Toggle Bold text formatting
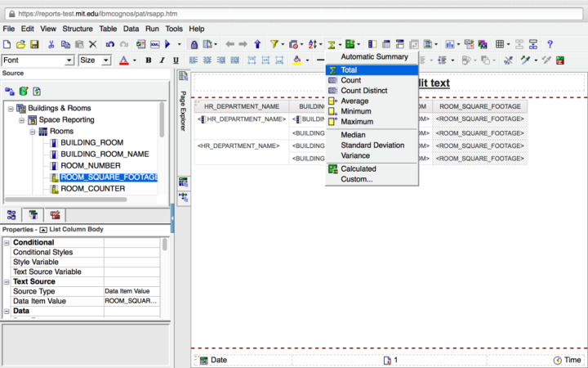The width and height of the screenshot is (588, 368). coord(149,61)
